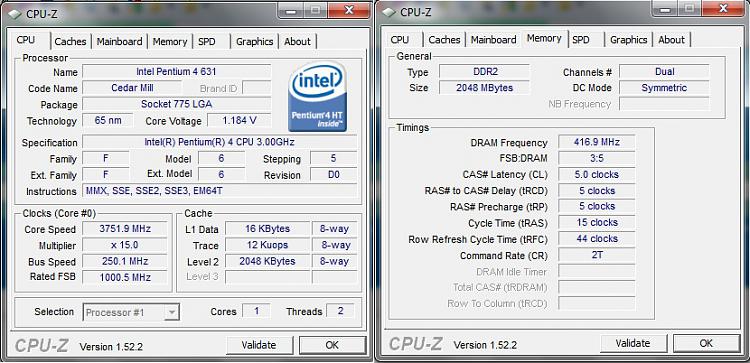Open Mainboard tab in right CPU-Z window
The height and width of the screenshot is (363, 750).
(494, 40)
